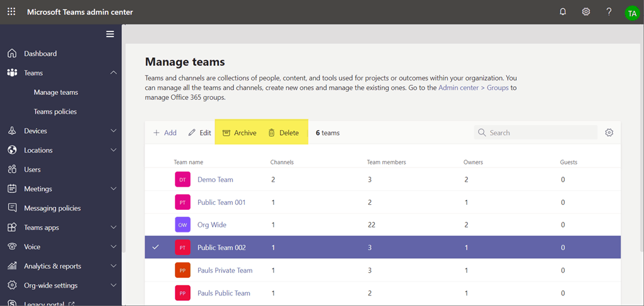Delete the selected team
Screen dimensions: 644x306
(x=284, y=133)
